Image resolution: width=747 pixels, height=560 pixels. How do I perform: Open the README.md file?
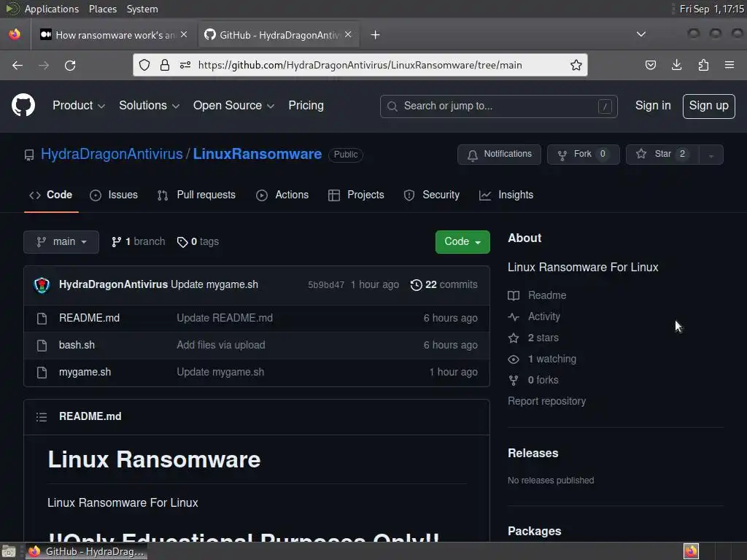pyautogui.click(x=89, y=318)
